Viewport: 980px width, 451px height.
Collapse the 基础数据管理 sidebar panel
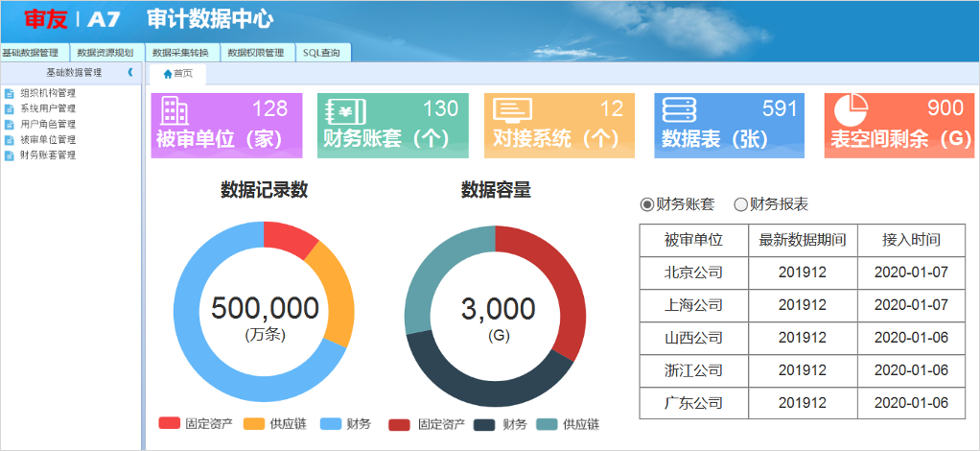[130, 72]
